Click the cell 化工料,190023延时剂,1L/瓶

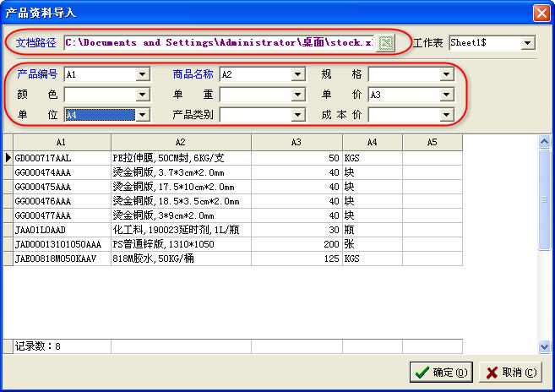182,230
